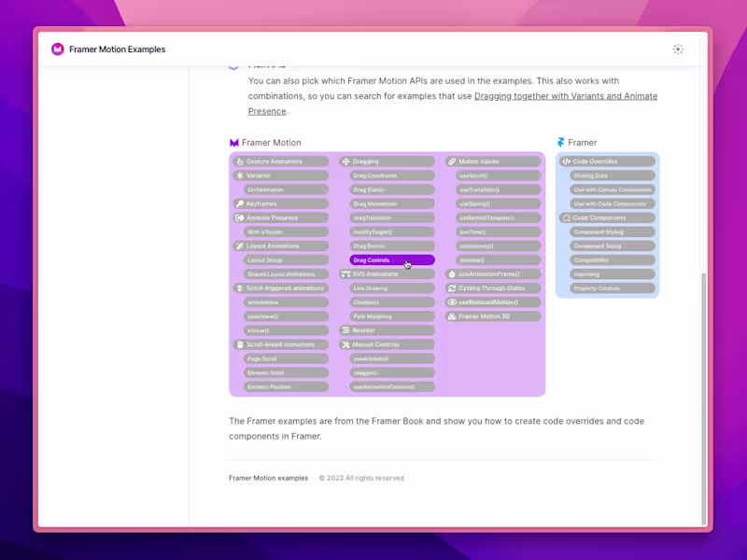Toggle the light/dark theme sun icon
Screen dimensions: 747x560
(x=678, y=49)
